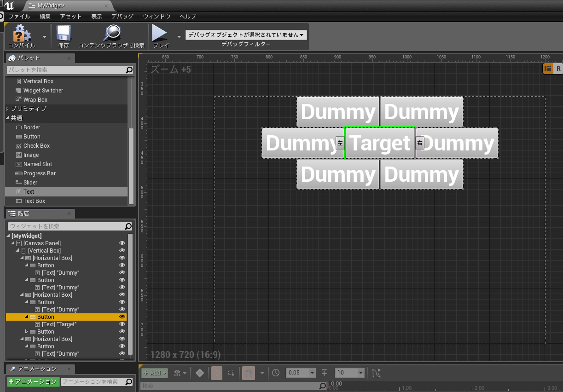The height and width of the screenshot is (392, 563).
Task: Click the hierarchy search magnifier icon
Action: click(x=129, y=226)
